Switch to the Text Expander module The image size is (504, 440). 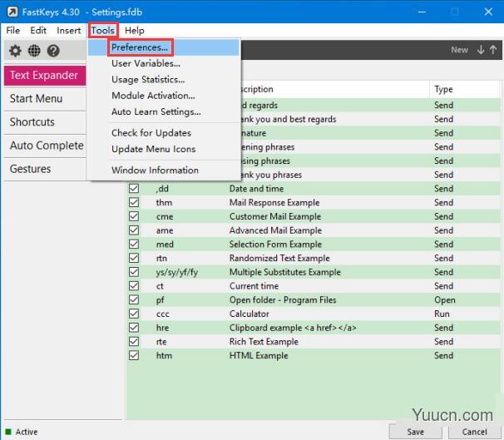pos(45,75)
